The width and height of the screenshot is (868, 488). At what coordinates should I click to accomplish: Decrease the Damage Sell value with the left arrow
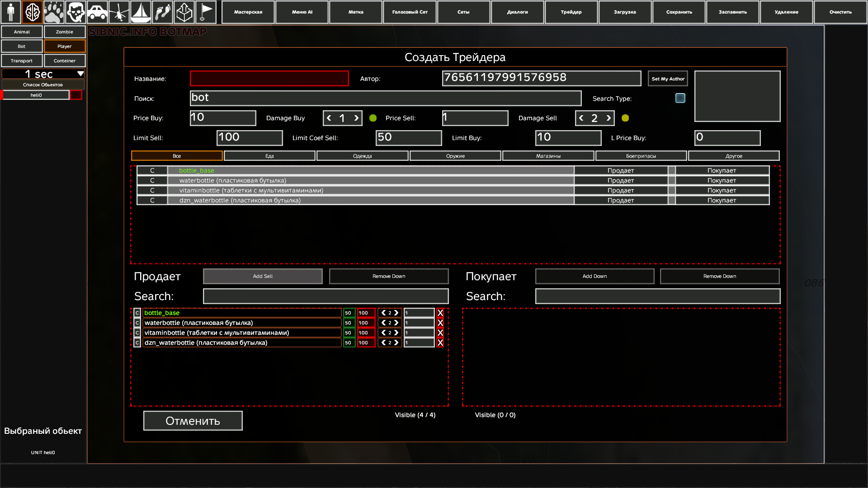coord(581,118)
